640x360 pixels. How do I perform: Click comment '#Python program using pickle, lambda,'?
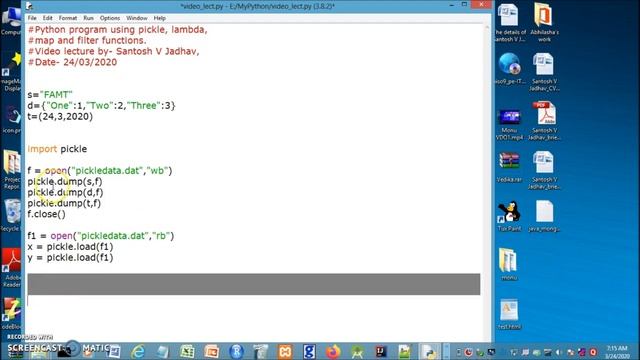click(118, 30)
